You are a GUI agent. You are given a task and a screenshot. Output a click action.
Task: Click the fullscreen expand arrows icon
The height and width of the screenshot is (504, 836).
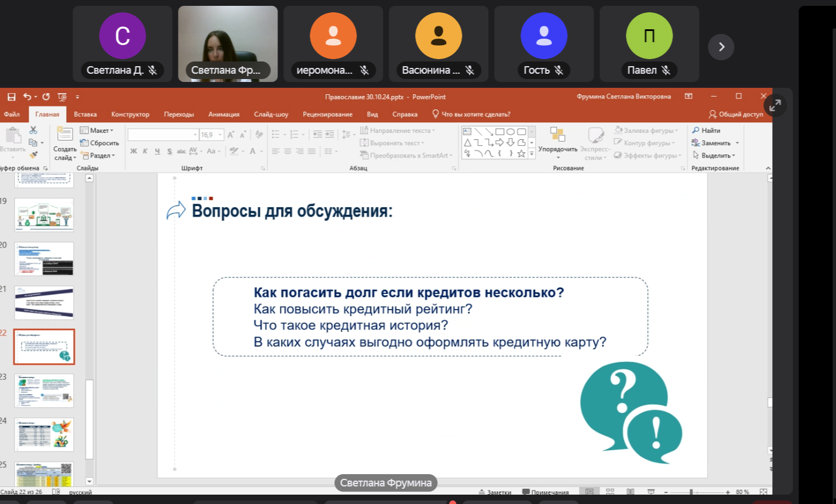click(x=775, y=105)
